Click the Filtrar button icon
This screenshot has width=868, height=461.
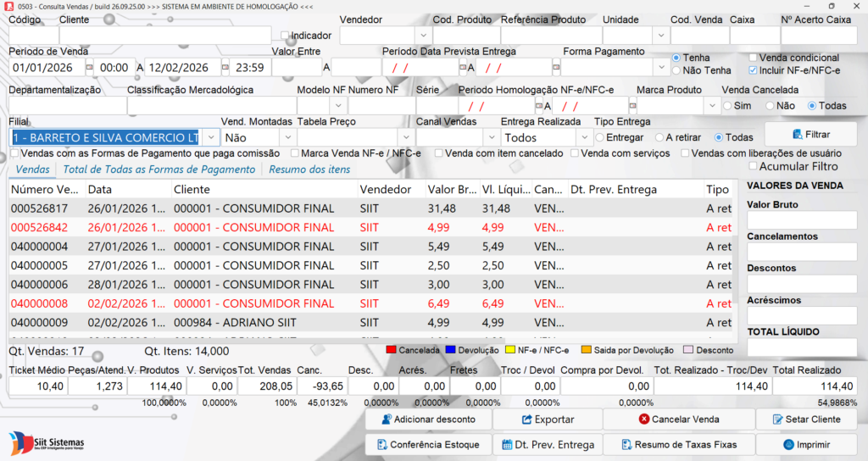(x=798, y=134)
